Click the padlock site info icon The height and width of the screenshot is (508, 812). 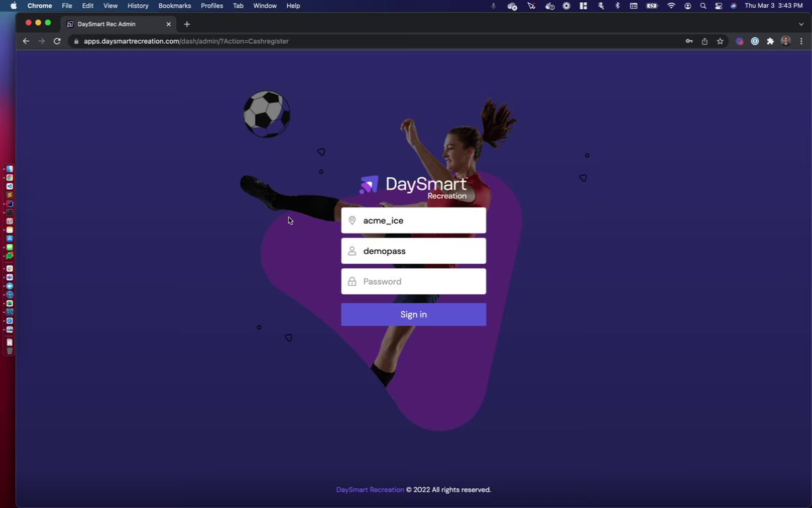76,41
